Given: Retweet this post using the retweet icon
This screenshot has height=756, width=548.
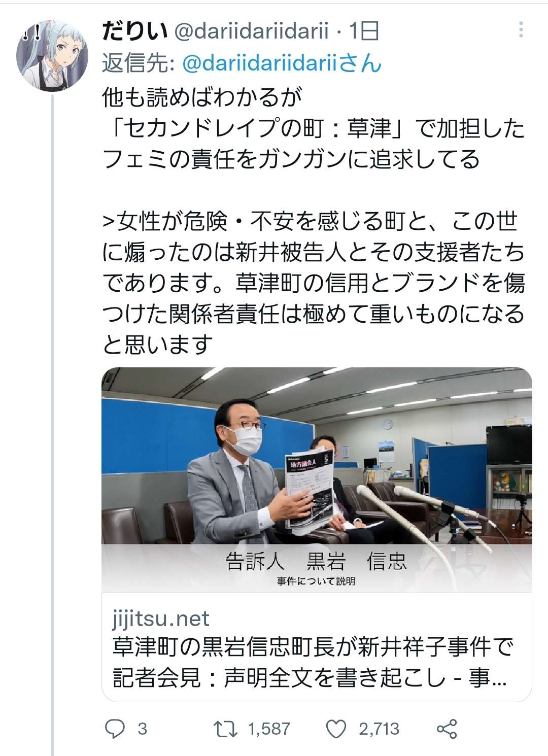Looking at the screenshot, I should (x=225, y=730).
